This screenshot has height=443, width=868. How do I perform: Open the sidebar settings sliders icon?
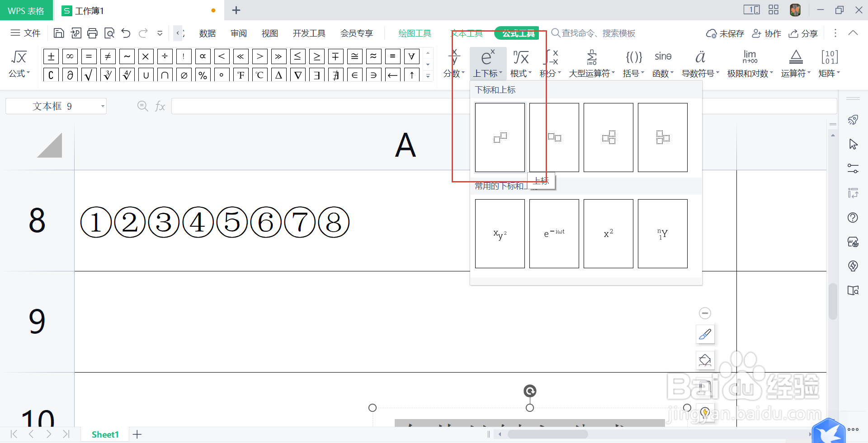[x=853, y=168]
